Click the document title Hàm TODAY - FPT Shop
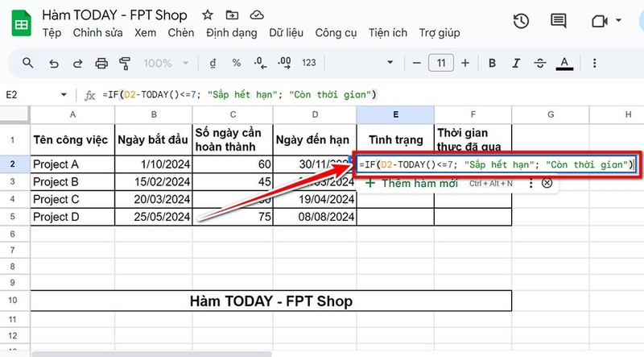This screenshot has height=357, width=644. click(114, 15)
